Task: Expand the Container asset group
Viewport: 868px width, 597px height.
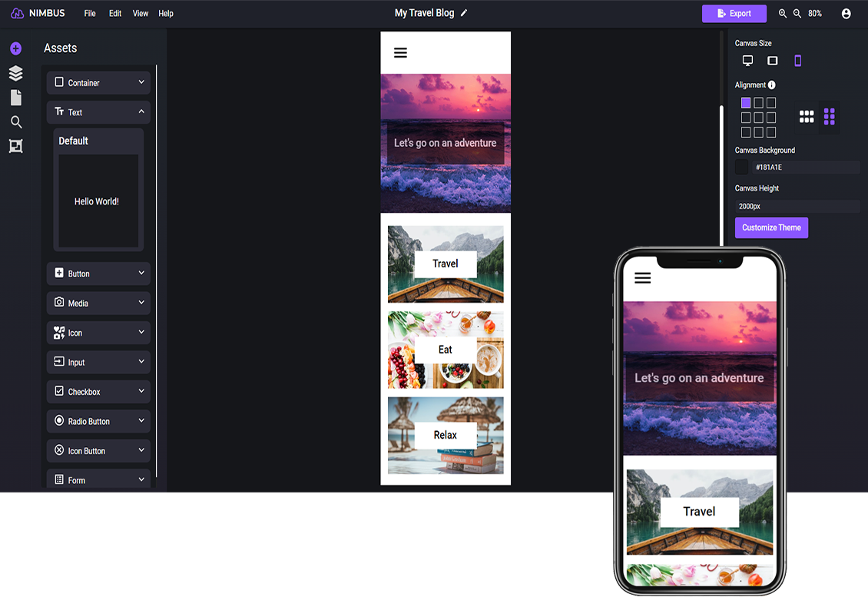Action: coord(141,82)
